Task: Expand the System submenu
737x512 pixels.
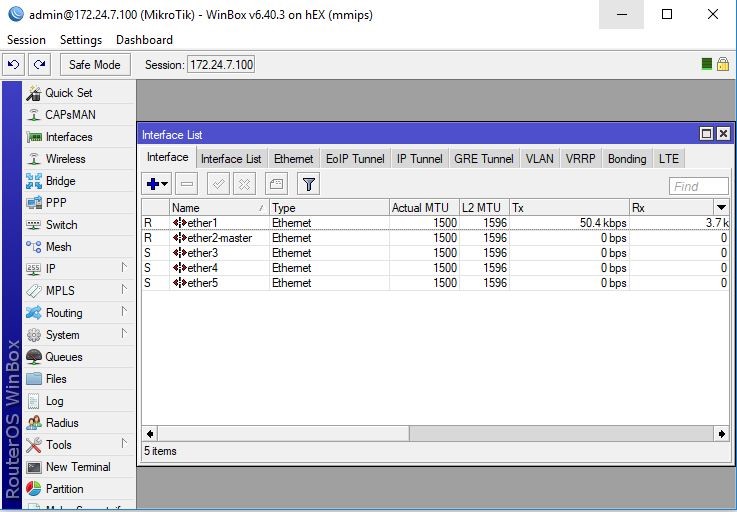Action: click(x=125, y=334)
